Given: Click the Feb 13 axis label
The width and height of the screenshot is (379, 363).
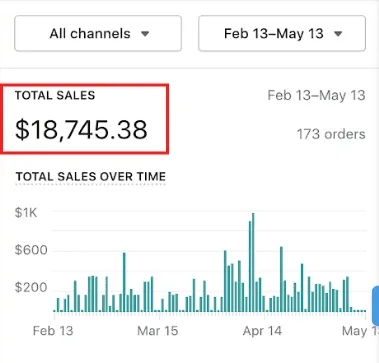Looking at the screenshot, I should [x=53, y=331].
